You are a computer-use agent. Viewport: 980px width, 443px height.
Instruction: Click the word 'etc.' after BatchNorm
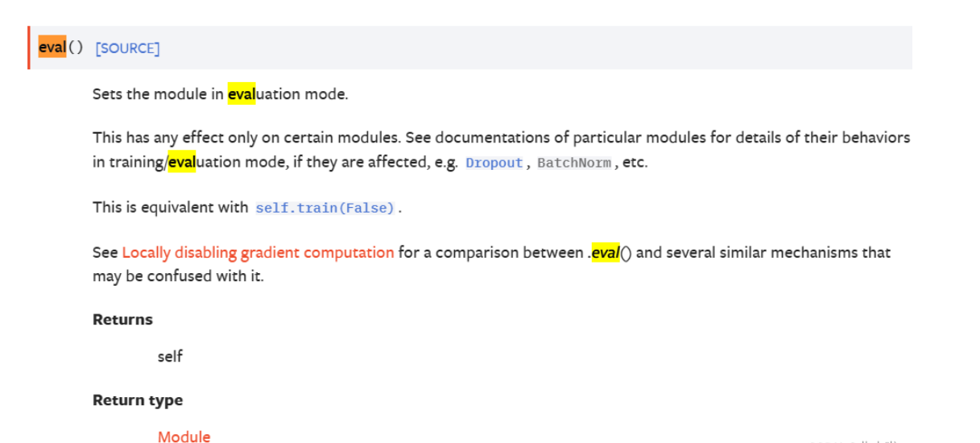[x=635, y=162]
